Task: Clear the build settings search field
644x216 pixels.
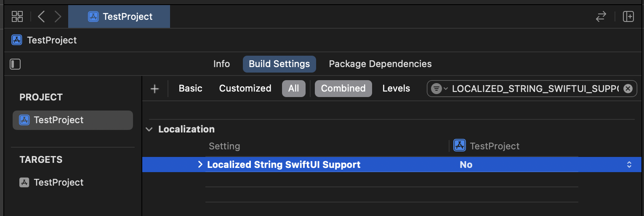Action: coord(628,89)
